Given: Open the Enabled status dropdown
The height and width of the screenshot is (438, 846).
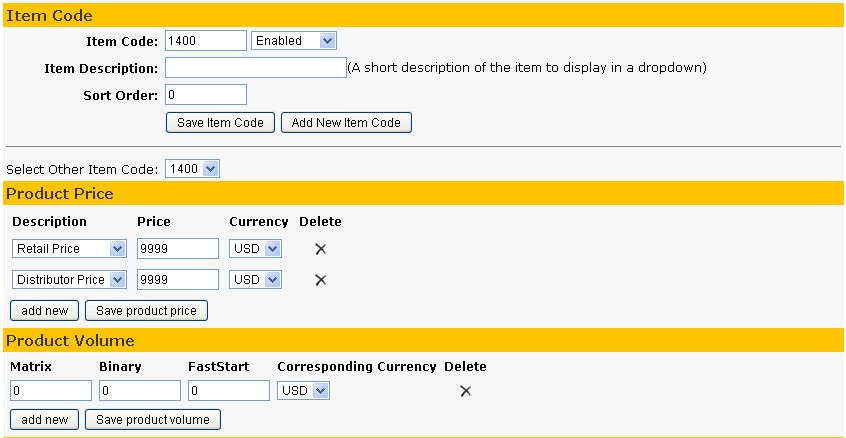Looking at the screenshot, I should (x=294, y=40).
